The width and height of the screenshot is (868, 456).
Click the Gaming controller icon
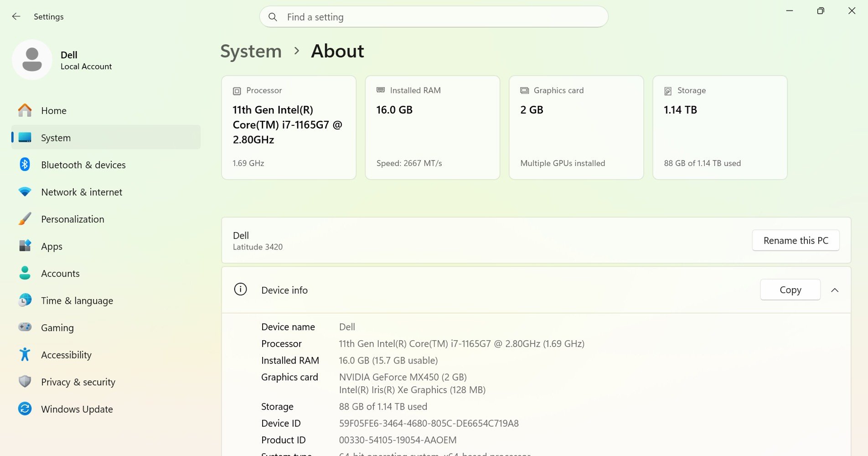(x=25, y=327)
